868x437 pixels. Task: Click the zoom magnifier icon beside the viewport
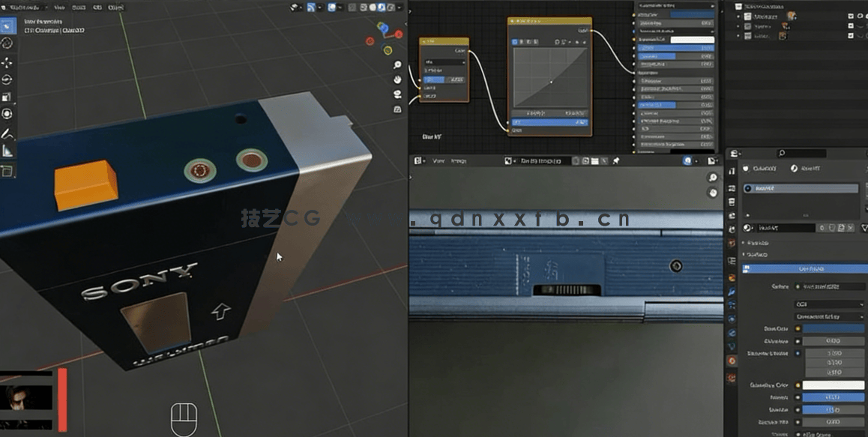click(x=397, y=64)
